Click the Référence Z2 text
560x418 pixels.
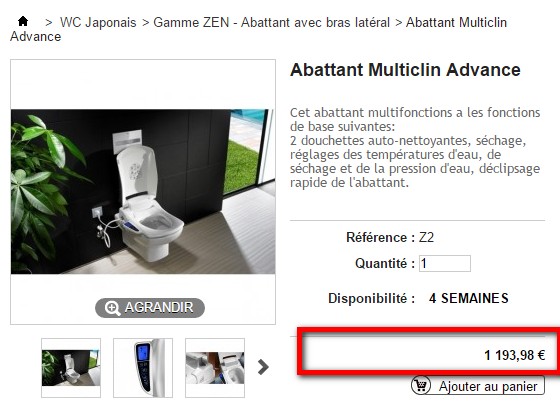pyautogui.click(x=390, y=238)
